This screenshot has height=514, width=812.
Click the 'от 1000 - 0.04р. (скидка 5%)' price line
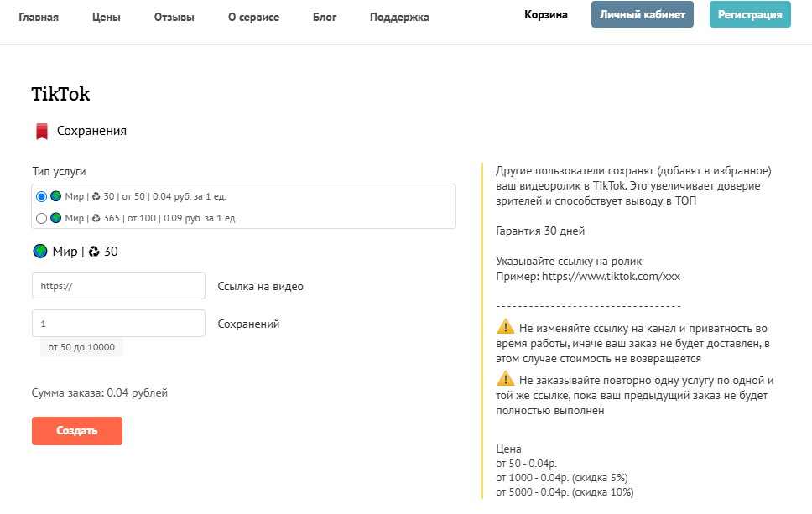(562, 478)
